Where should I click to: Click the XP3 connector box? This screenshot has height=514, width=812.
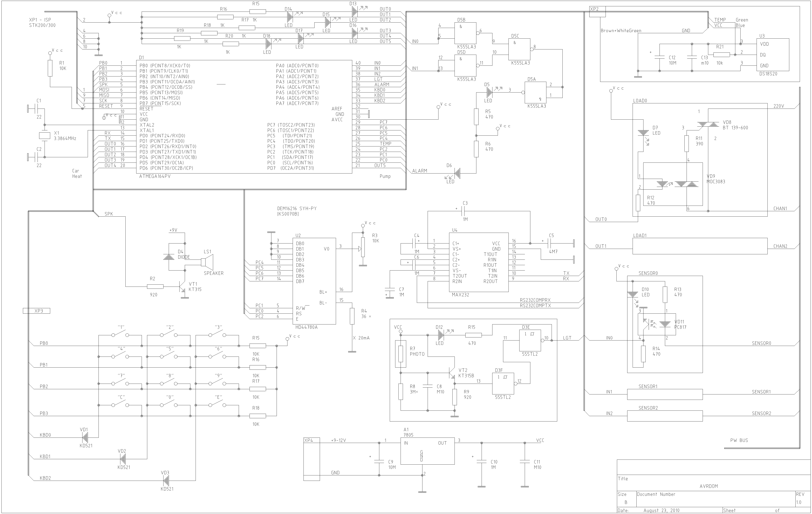[36, 311]
